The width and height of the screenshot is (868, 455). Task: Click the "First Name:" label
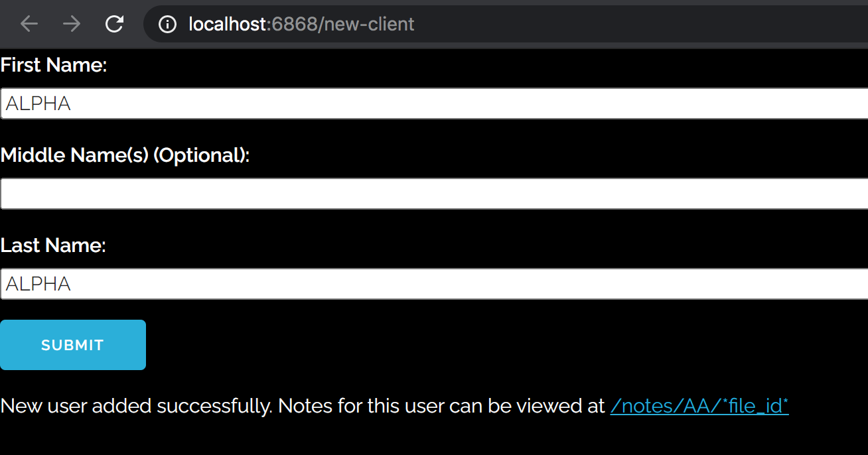[54, 65]
